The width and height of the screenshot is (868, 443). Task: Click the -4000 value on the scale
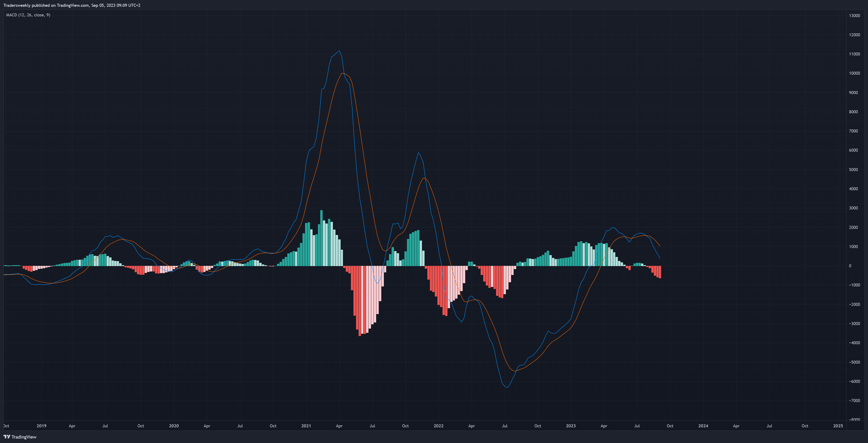coord(854,343)
